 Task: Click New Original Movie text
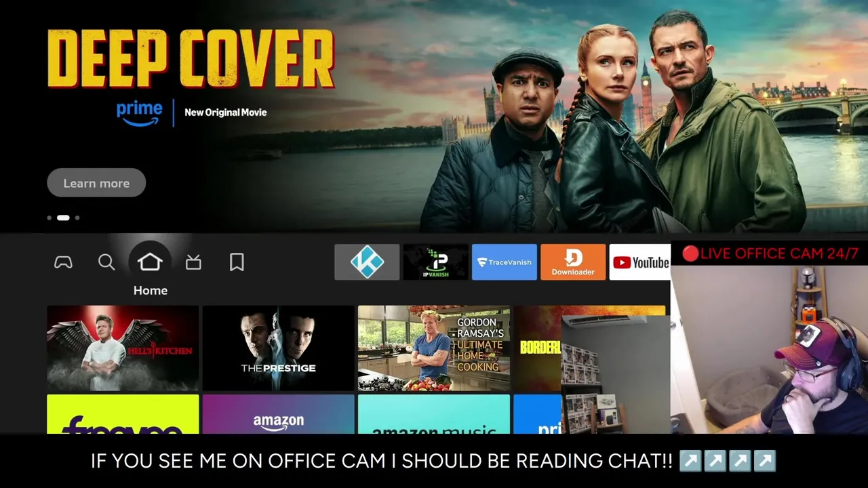tap(226, 113)
